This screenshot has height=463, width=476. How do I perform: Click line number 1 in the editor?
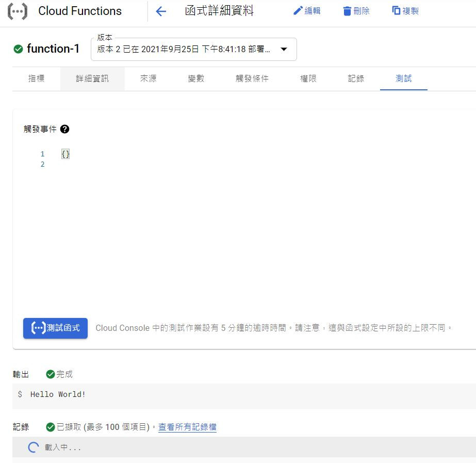pos(42,154)
